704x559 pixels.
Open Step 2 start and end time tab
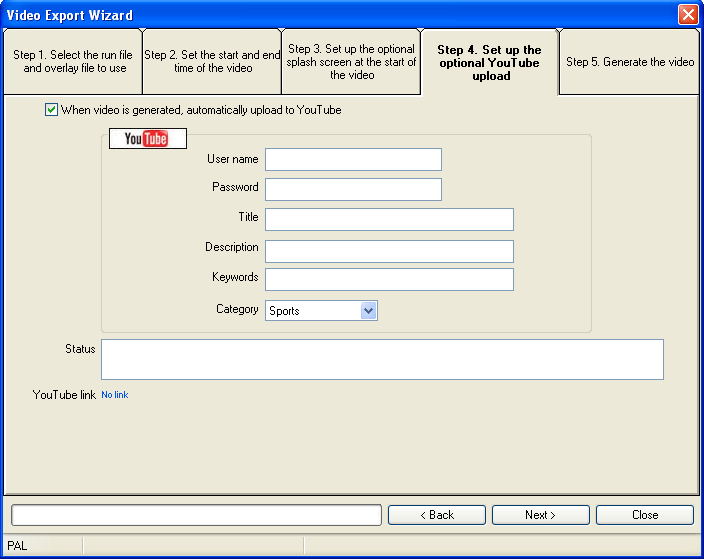[212, 62]
